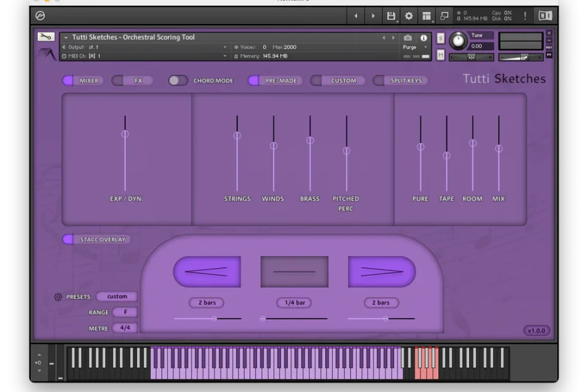Switch to the Mixer view
The width and height of the screenshot is (588, 392).
tap(82, 80)
